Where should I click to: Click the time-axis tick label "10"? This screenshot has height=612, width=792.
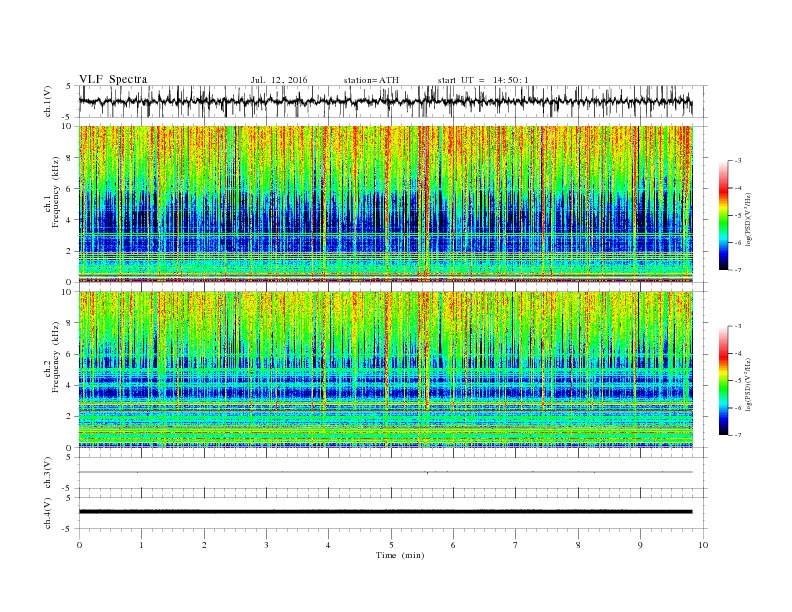click(703, 545)
